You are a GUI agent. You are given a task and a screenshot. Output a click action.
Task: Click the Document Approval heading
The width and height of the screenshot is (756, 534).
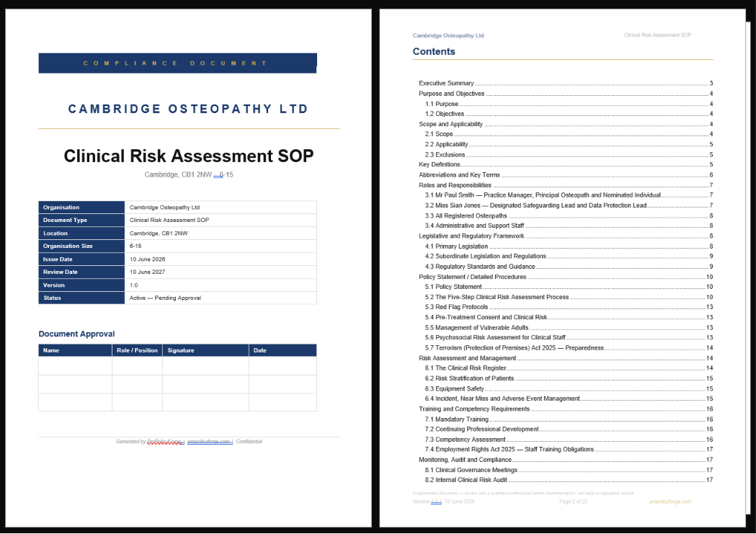[x=76, y=334]
